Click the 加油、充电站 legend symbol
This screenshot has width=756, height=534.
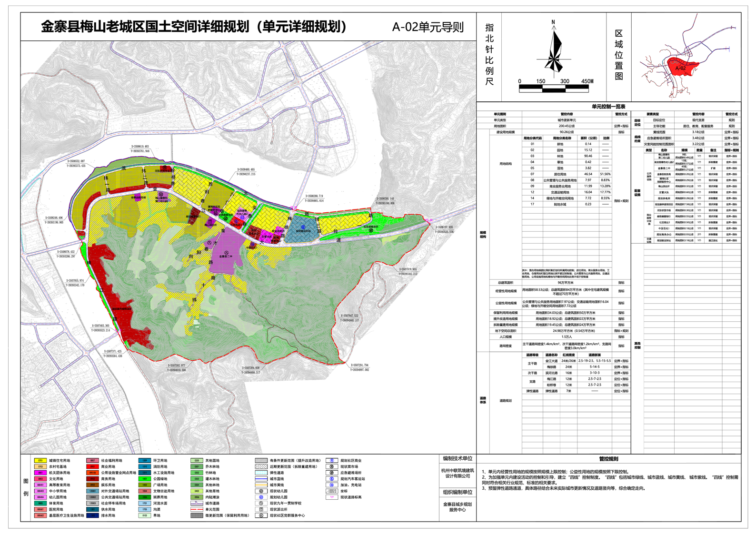(x=331, y=485)
